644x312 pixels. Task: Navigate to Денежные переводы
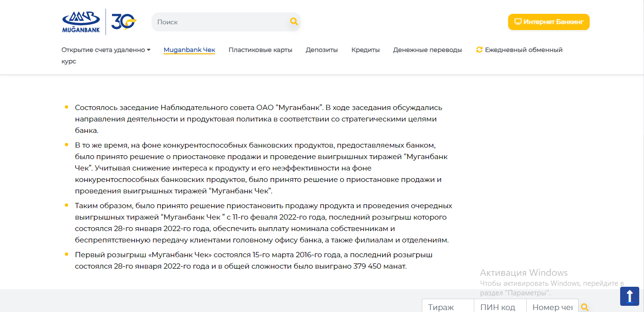pyautogui.click(x=427, y=50)
